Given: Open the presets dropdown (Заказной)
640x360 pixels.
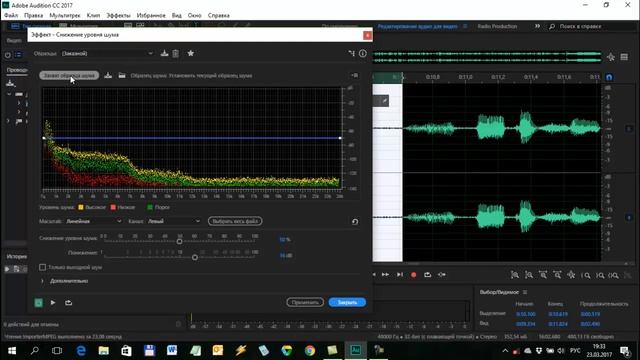Looking at the screenshot, I should point(107,53).
